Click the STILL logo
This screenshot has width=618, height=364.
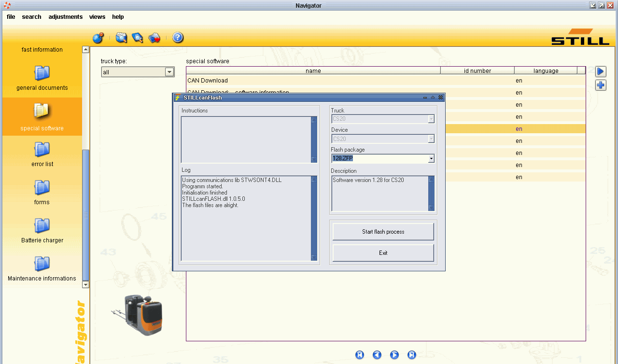coord(580,37)
